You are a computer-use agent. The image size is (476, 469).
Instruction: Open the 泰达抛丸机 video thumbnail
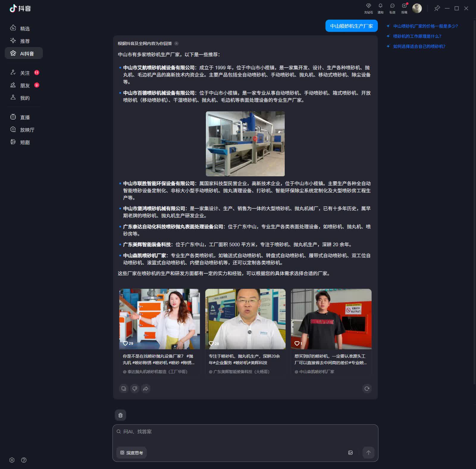click(x=159, y=319)
